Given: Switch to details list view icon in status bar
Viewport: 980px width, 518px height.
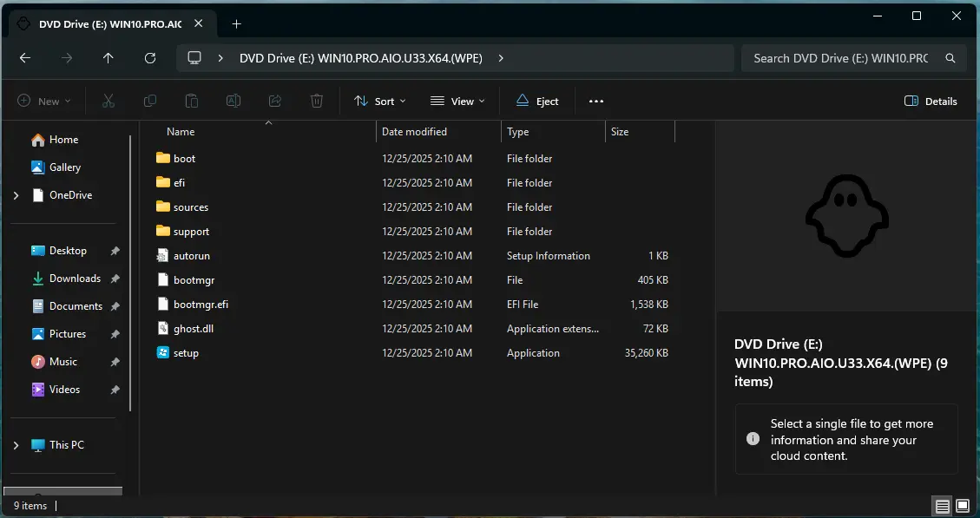Looking at the screenshot, I should tap(943, 506).
